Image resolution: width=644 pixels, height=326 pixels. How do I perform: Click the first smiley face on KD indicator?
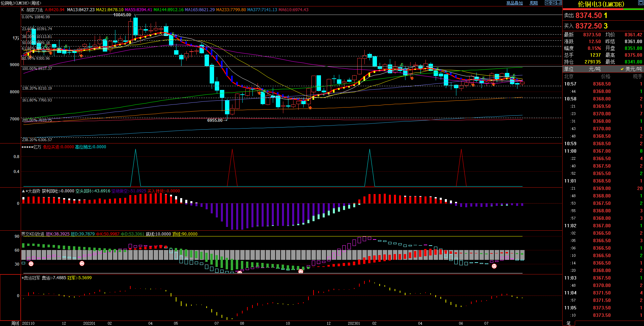coord(31,264)
